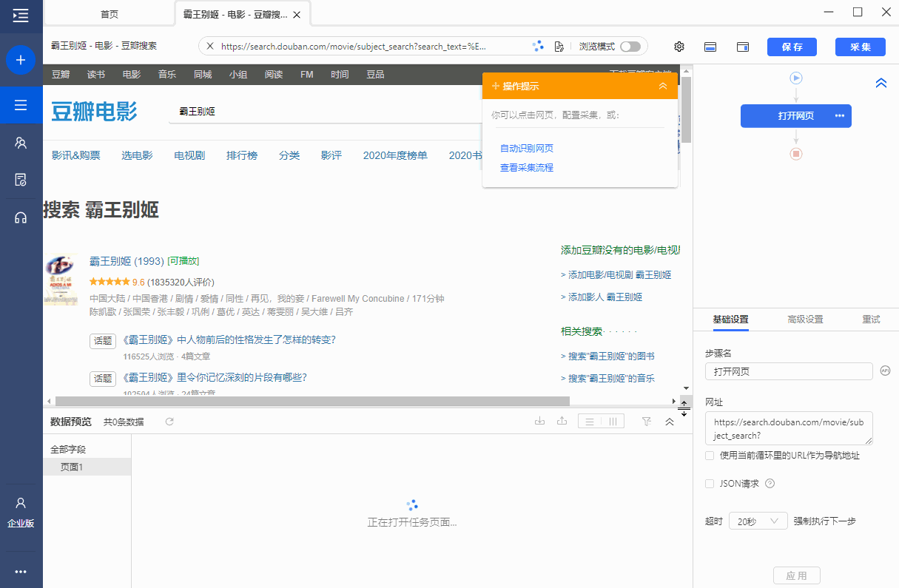Click the vertical scrollbar of the web page
The width and height of the screenshot is (899, 588).
tap(686, 110)
